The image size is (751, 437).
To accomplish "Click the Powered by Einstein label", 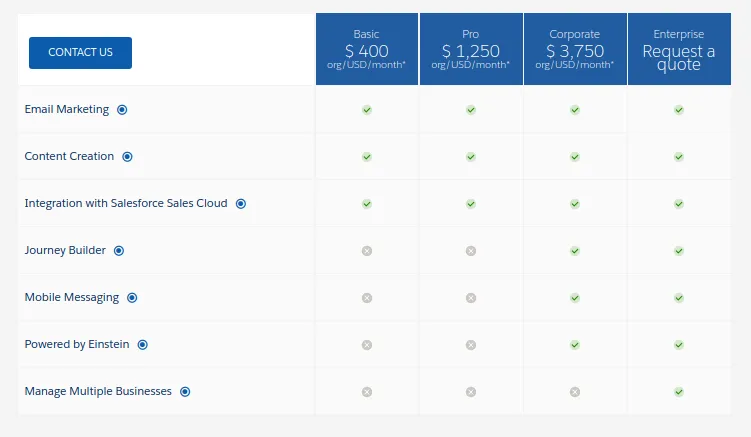I will (77, 345).
